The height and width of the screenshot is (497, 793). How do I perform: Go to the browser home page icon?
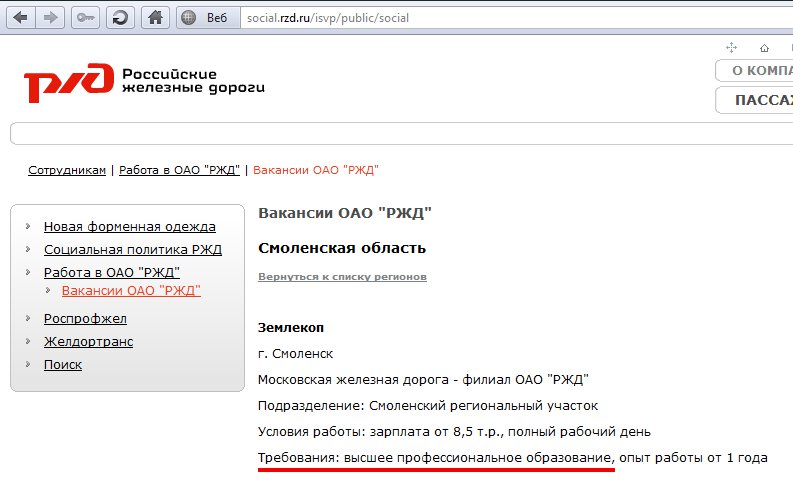[x=155, y=18]
